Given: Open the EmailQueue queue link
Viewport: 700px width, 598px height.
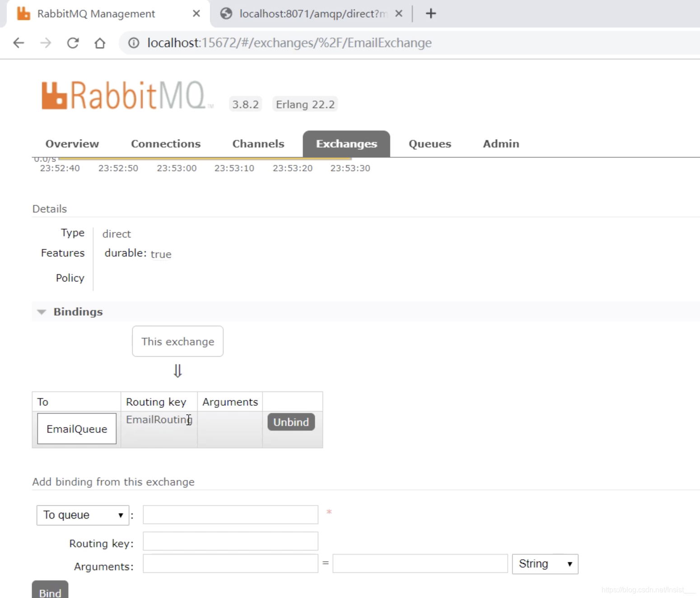Looking at the screenshot, I should 77,429.
